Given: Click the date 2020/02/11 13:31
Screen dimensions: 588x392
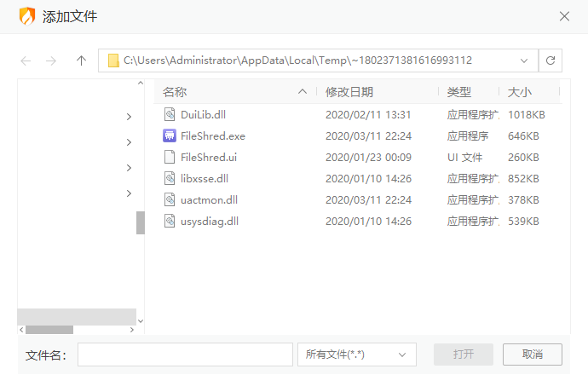Looking at the screenshot, I should click(x=368, y=115).
